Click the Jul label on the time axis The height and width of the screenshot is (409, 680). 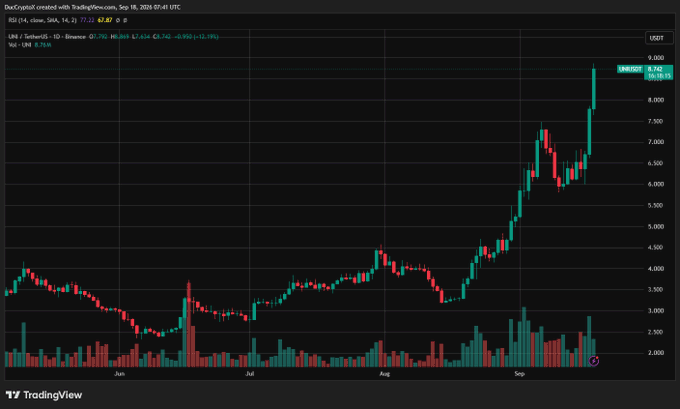[249, 374]
